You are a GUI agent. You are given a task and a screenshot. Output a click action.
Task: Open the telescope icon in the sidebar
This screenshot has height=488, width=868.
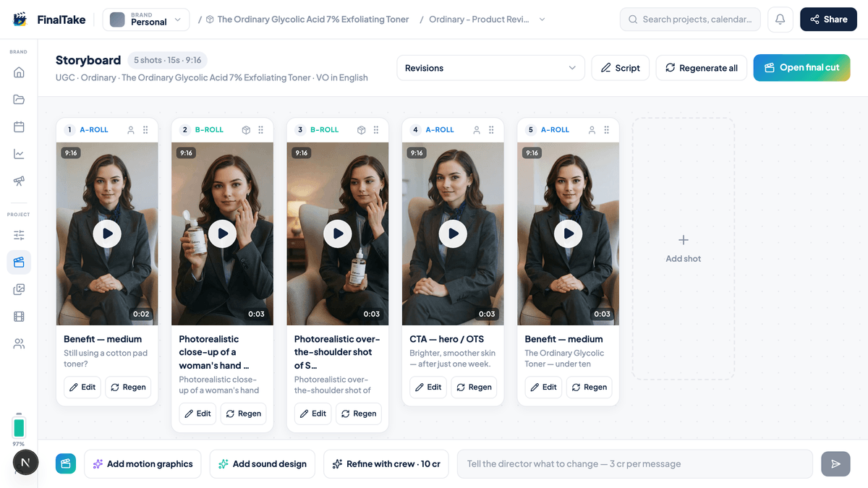point(19,181)
